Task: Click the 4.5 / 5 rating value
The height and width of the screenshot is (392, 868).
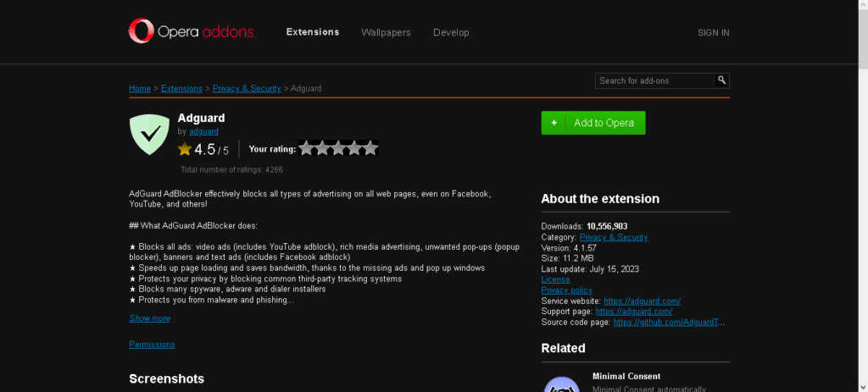Action: coord(211,149)
